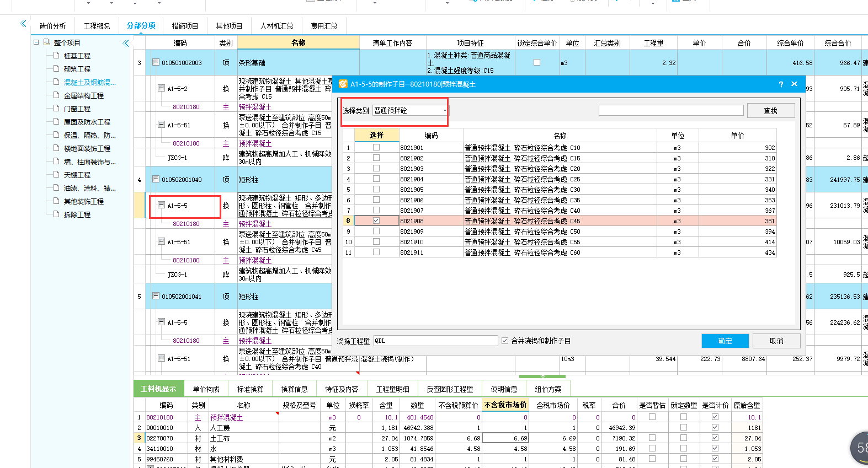Confirm selection with 确定 button
Image resolution: width=868 pixels, height=468 pixels.
click(x=725, y=341)
